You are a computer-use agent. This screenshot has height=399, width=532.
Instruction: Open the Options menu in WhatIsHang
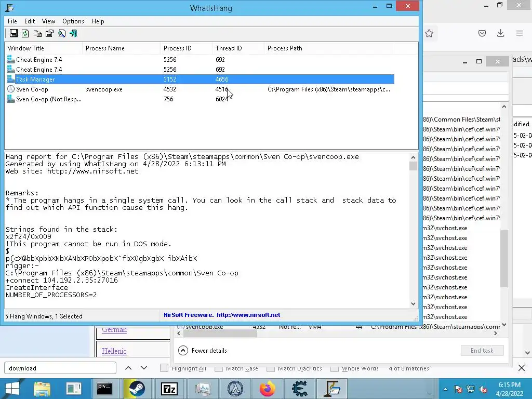point(73,21)
